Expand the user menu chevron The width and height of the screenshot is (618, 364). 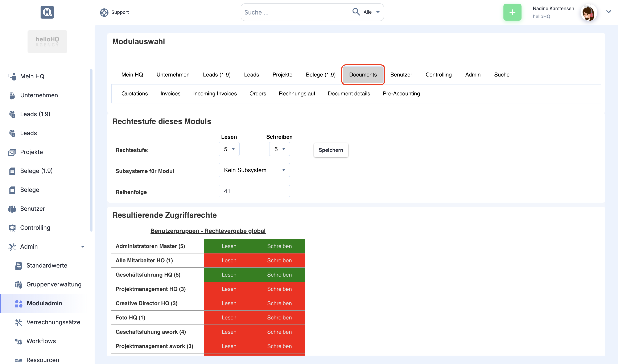click(609, 12)
